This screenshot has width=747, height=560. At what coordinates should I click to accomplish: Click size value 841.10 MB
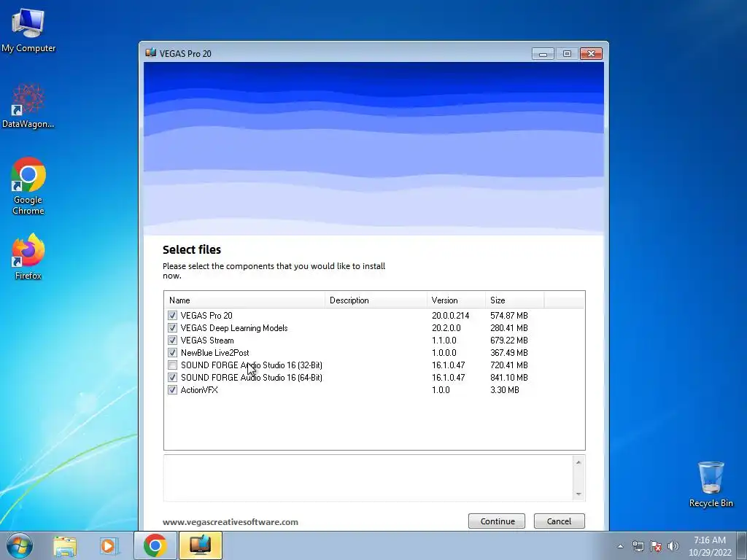(508, 378)
